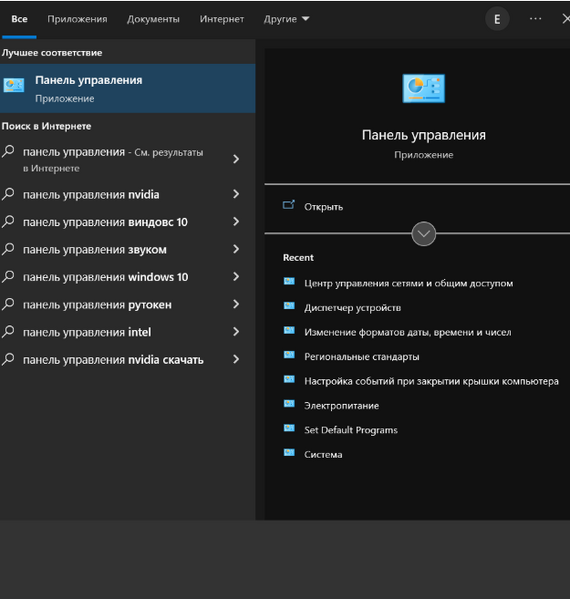Switch to the Приложения tab
This screenshot has width=570, height=599.
click(x=77, y=19)
